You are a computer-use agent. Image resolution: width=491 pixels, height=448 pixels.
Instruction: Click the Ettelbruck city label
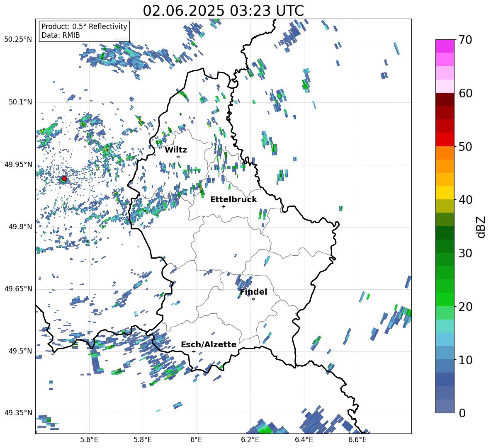click(x=233, y=200)
